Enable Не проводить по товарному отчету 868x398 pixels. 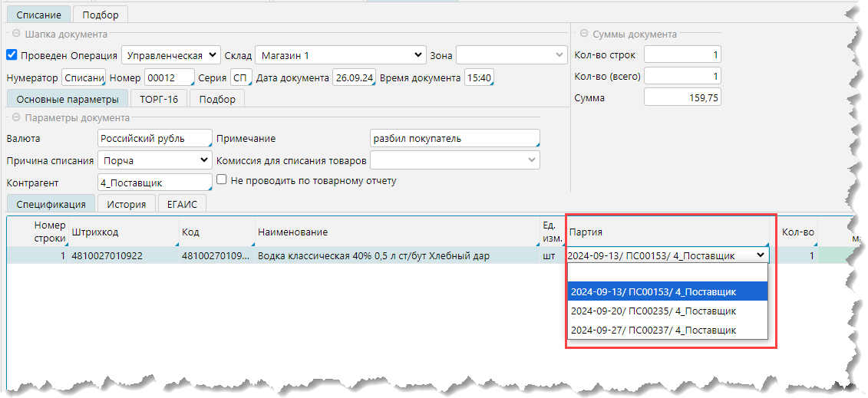click(222, 180)
